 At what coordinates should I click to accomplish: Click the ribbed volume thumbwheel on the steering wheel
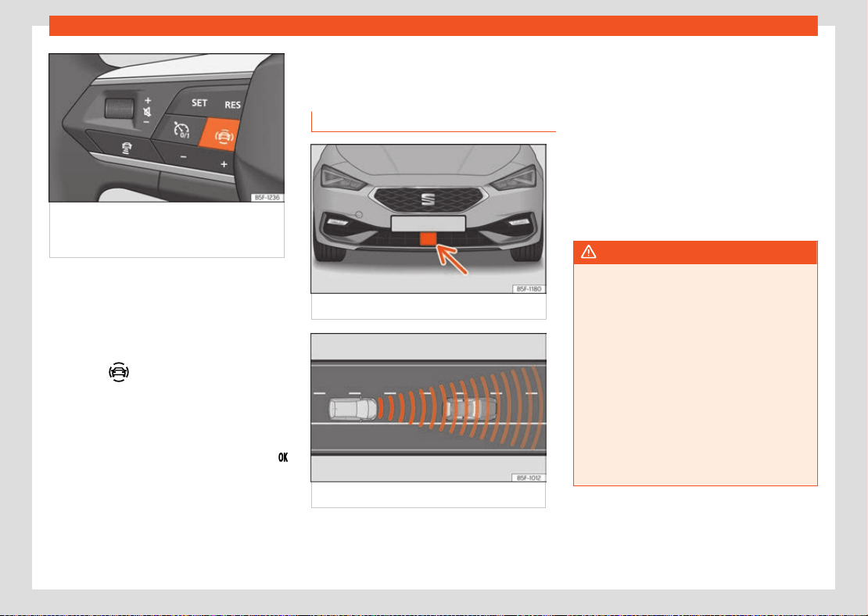pos(120,107)
